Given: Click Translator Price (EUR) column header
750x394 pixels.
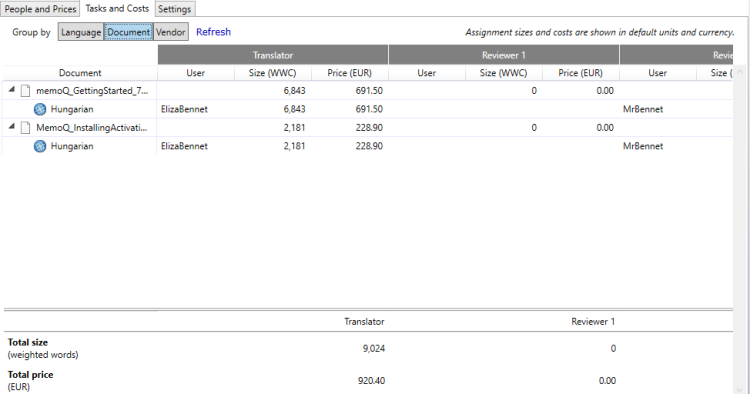Looking at the screenshot, I should point(350,73).
